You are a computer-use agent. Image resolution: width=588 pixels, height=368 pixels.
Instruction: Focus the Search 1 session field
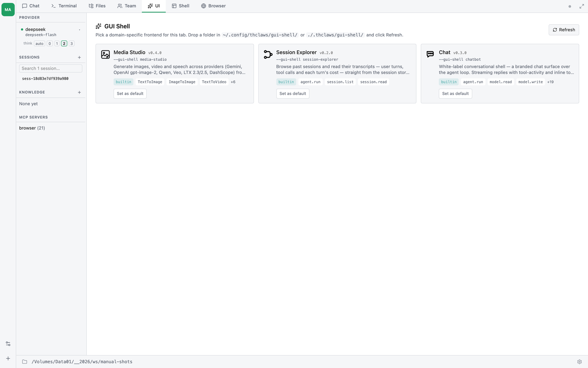[51, 68]
